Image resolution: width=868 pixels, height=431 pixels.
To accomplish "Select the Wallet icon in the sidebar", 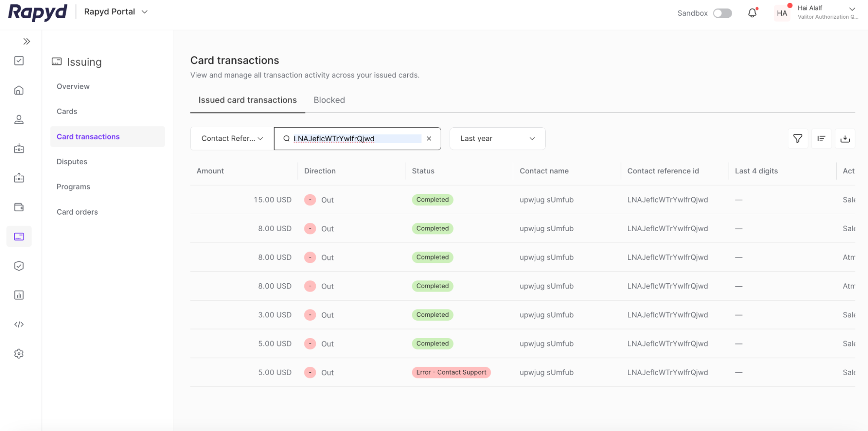I will click(19, 207).
